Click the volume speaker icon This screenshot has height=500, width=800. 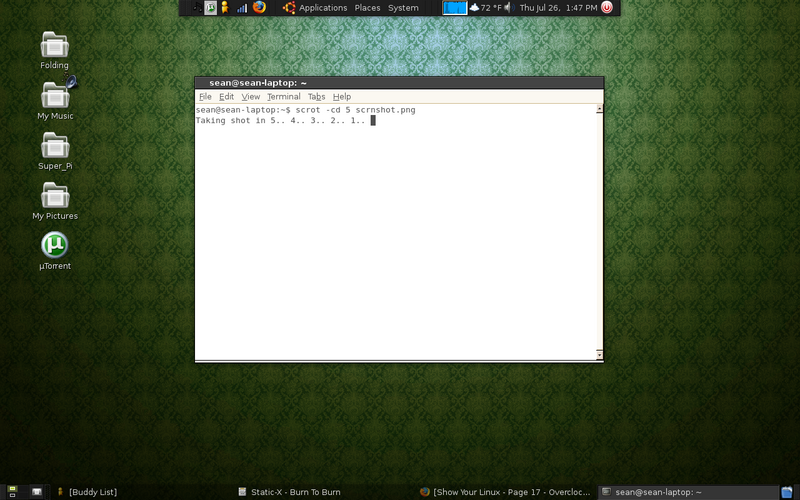(x=509, y=8)
